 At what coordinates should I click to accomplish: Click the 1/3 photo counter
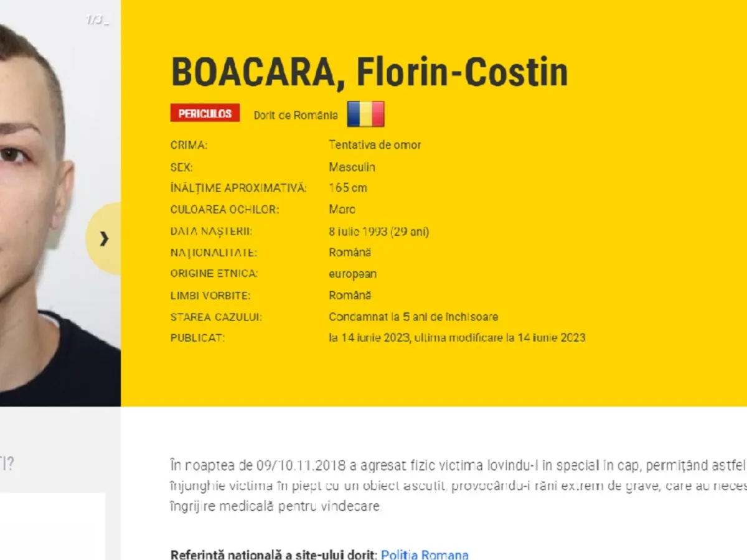(x=96, y=20)
